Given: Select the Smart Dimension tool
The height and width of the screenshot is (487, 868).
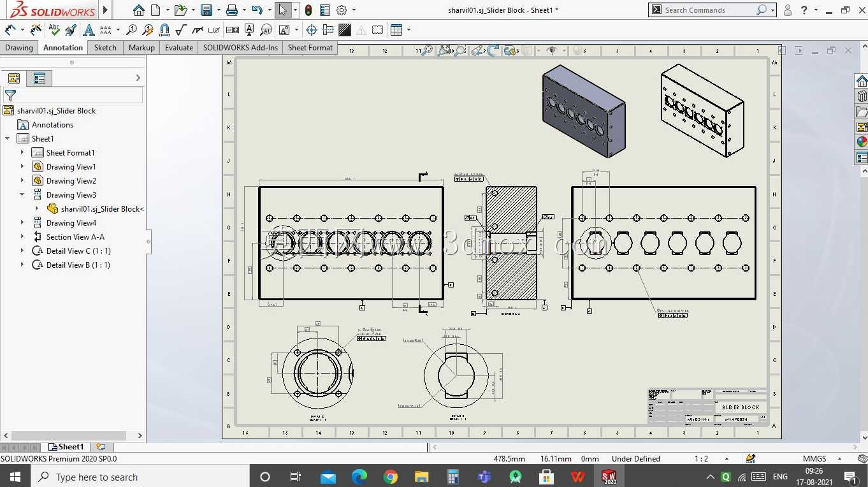Looking at the screenshot, I should pyautogui.click(x=10, y=29).
